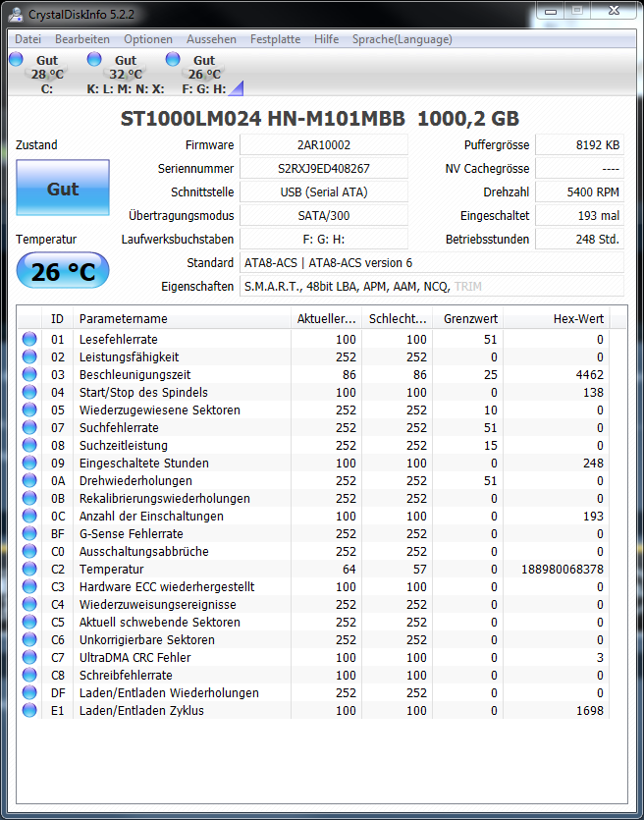
Task: Open the Aussehen menu
Action: pos(211,39)
